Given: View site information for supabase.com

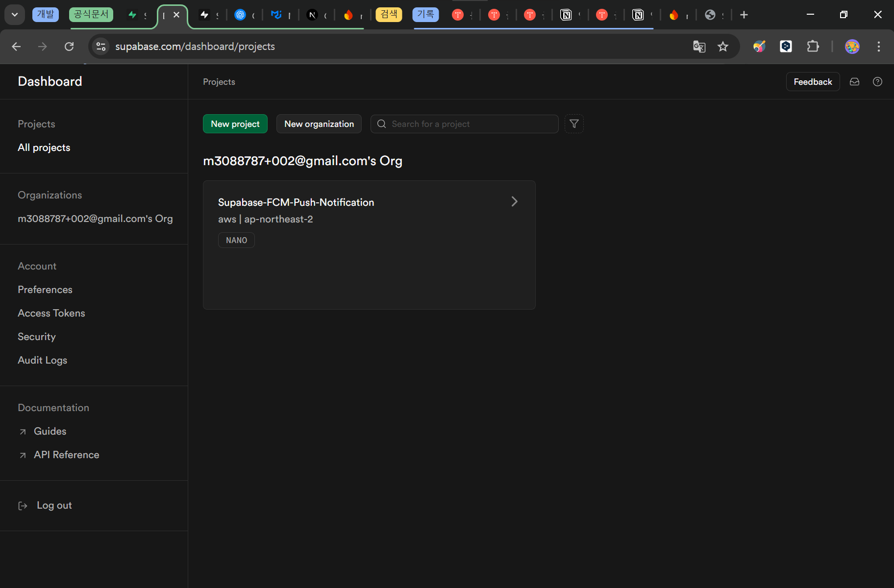Looking at the screenshot, I should coord(101,47).
